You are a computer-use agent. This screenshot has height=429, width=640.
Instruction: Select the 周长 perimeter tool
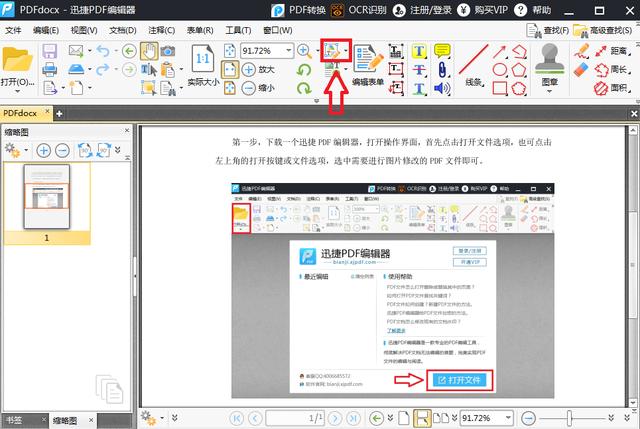pyautogui.click(x=612, y=70)
